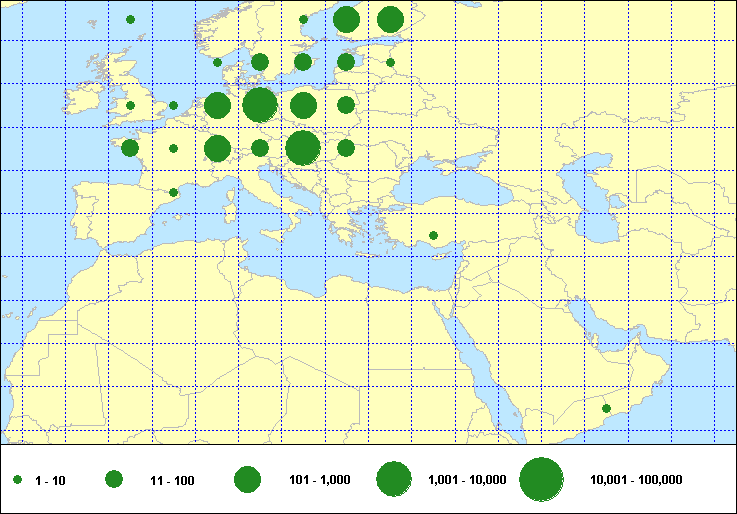Select the small dot near northeastern Spain
The image size is (737, 514).
click(x=173, y=192)
